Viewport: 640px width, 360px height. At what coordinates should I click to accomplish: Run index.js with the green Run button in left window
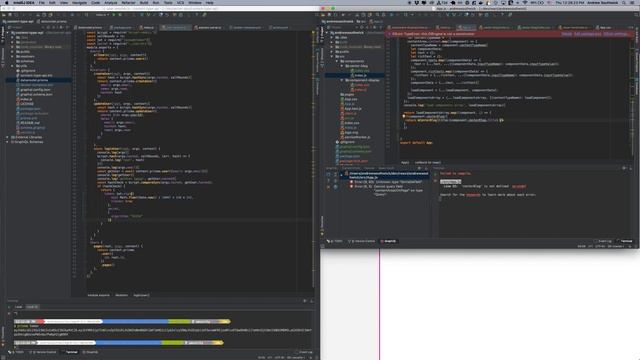[x=114, y=15]
